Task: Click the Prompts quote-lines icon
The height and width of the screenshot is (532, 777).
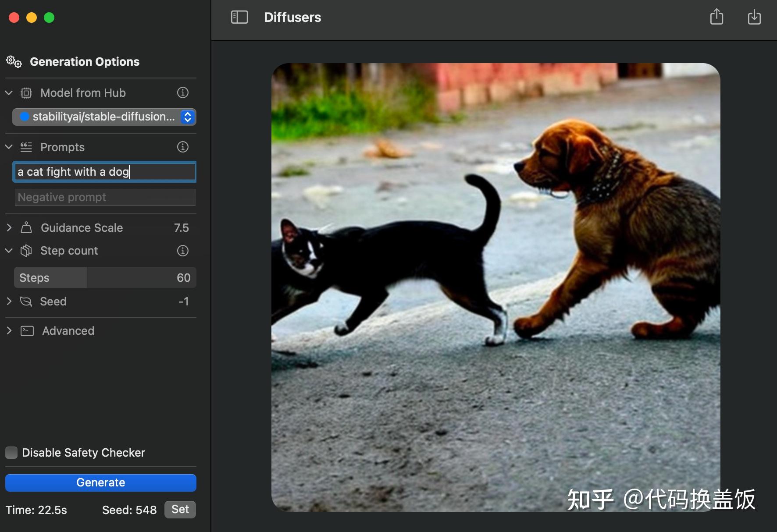Action: click(26, 147)
